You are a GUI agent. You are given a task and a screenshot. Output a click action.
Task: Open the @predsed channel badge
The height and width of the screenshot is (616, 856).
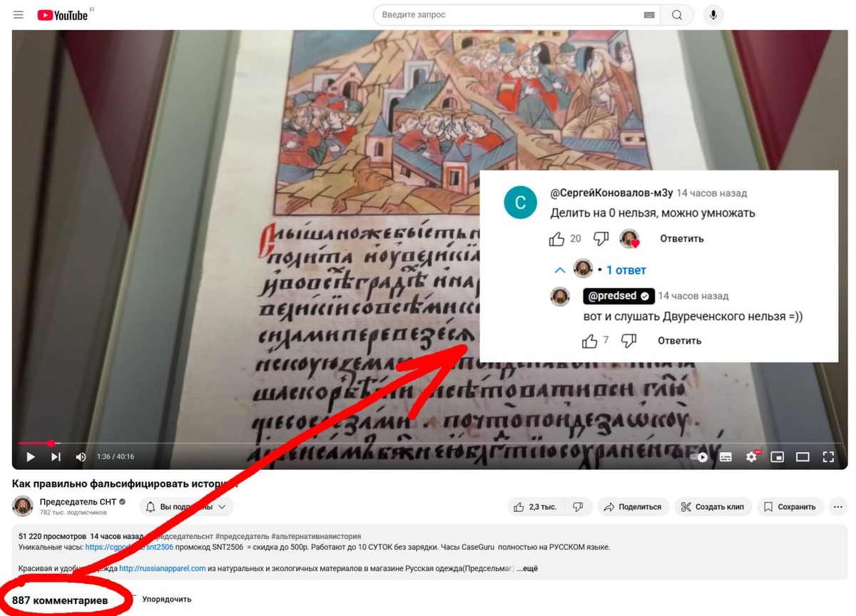click(618, 296)
